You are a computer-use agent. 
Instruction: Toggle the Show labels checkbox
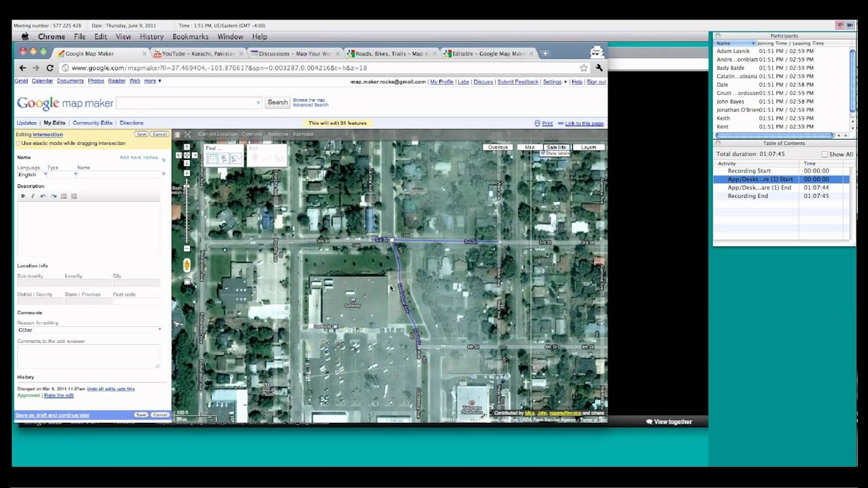543,153
